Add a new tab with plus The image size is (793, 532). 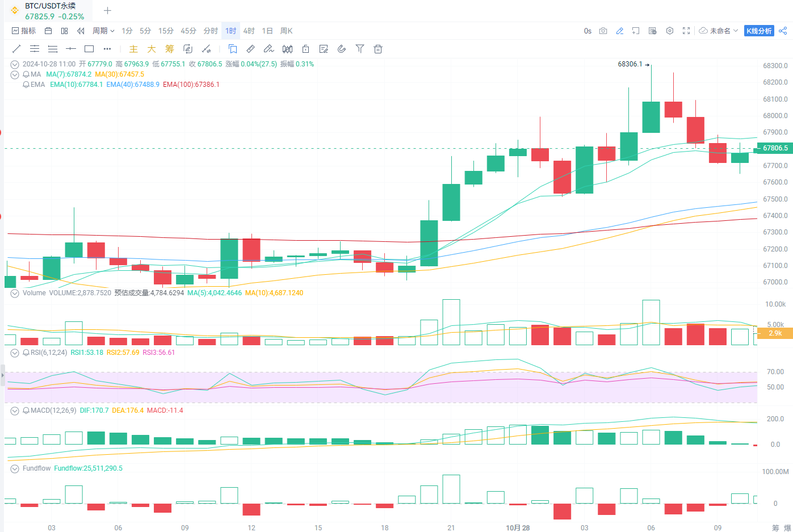tap(107, 10)
